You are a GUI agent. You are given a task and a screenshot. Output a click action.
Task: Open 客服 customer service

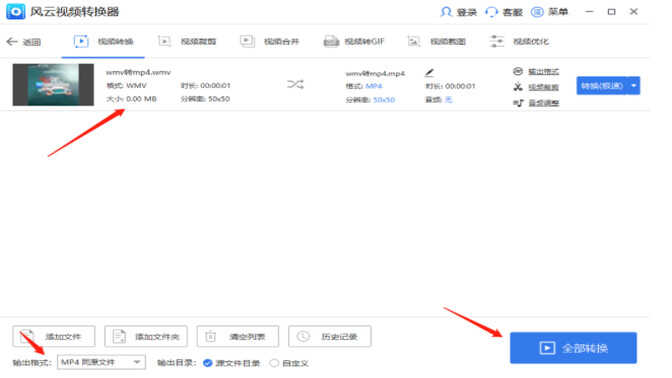504,12
